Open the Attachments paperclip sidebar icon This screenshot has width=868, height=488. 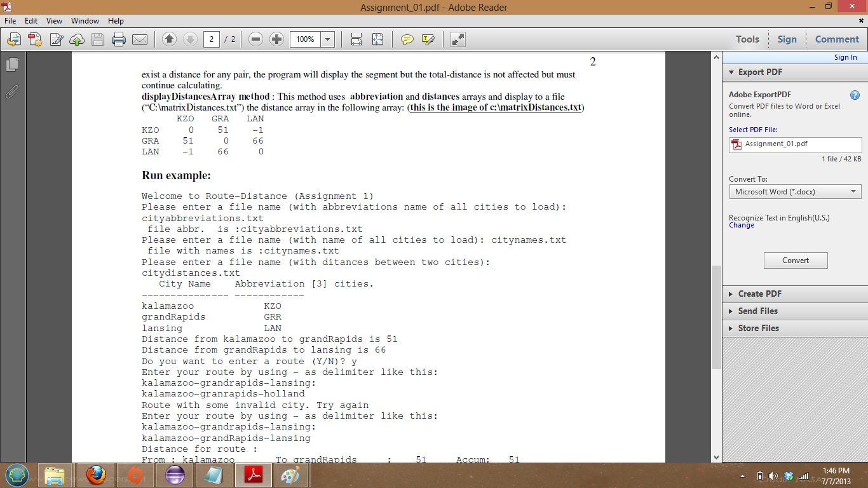coord(12,91)
